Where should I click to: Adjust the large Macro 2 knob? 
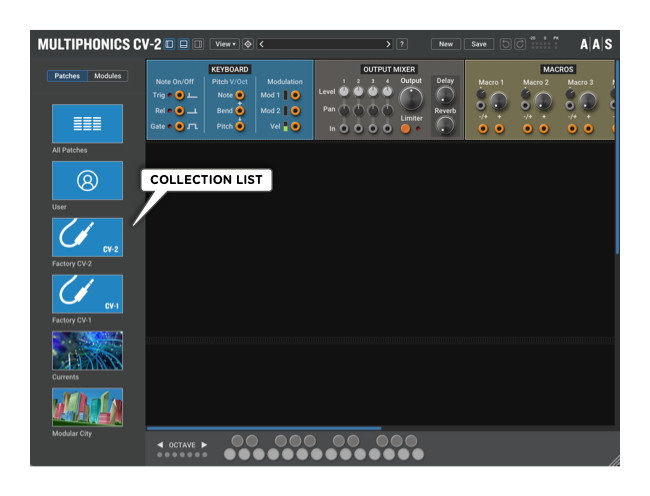543,101
